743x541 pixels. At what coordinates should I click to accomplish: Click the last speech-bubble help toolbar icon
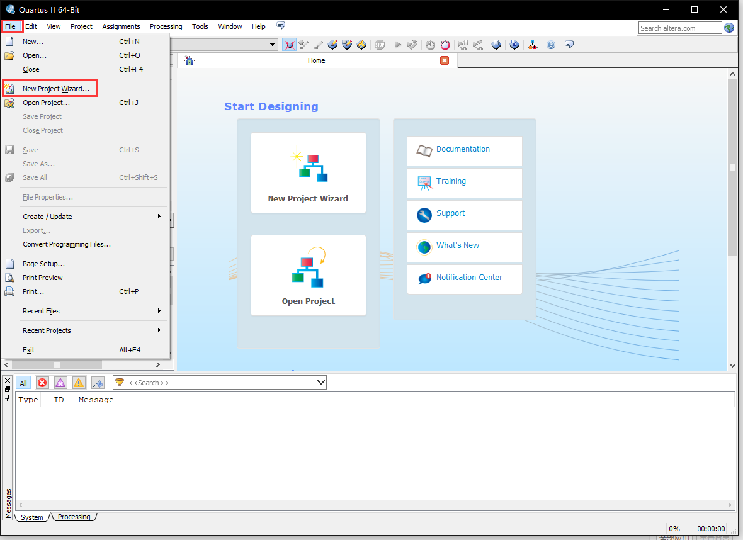[x=569, y=45]
